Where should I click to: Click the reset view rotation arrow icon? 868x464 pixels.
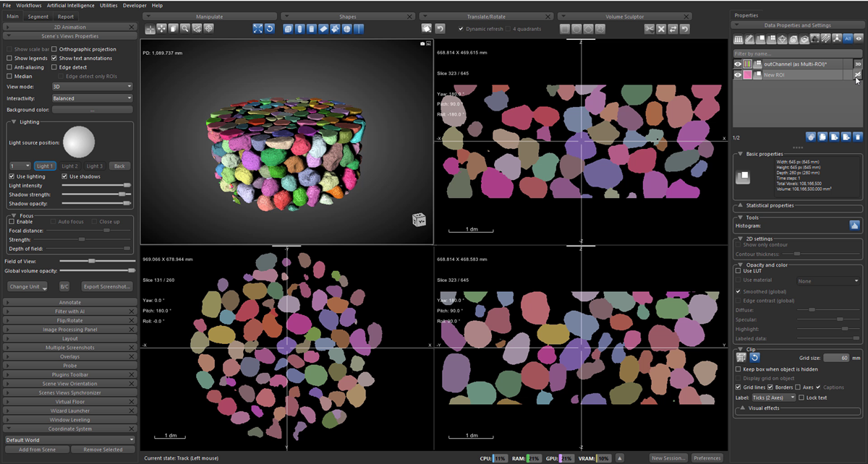click(270, 29)
